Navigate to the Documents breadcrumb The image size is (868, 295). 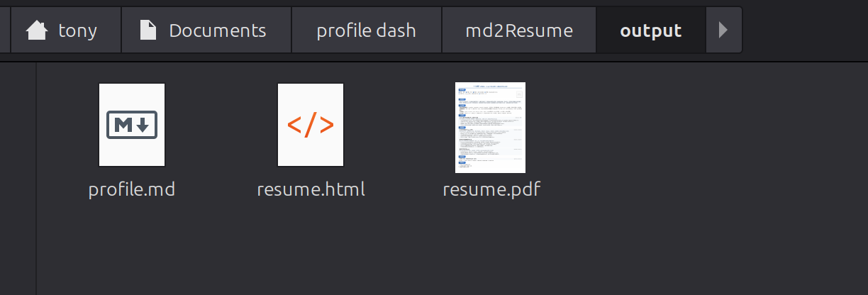[x=206, y=30]
